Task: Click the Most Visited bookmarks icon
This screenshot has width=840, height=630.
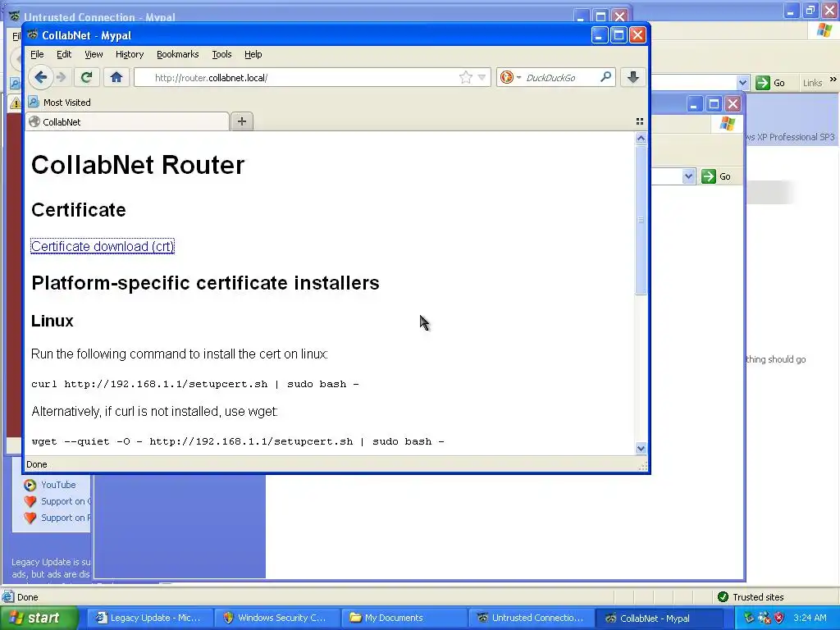Action: point(34,102)
